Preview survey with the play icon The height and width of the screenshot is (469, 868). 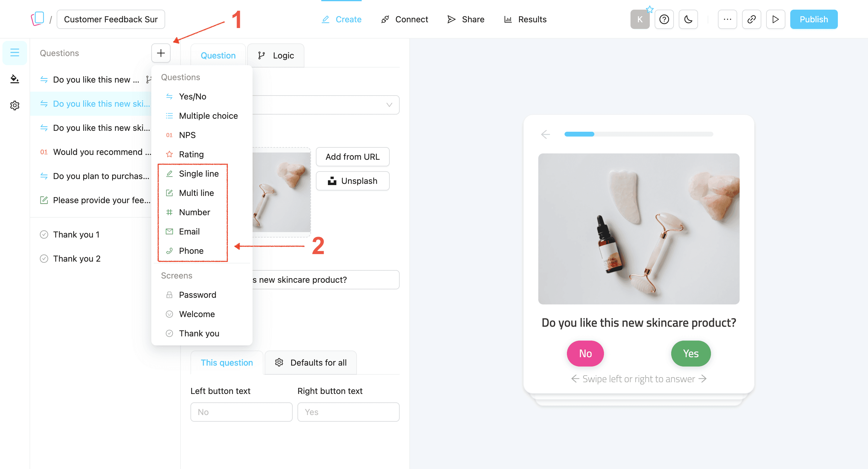click(775, 19)
